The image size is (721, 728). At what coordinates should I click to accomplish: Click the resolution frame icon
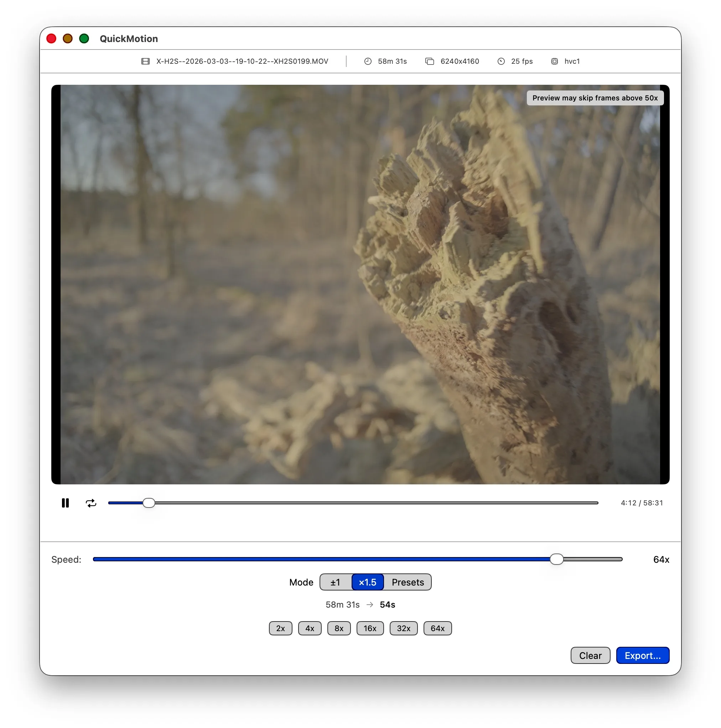click(430, 61)
